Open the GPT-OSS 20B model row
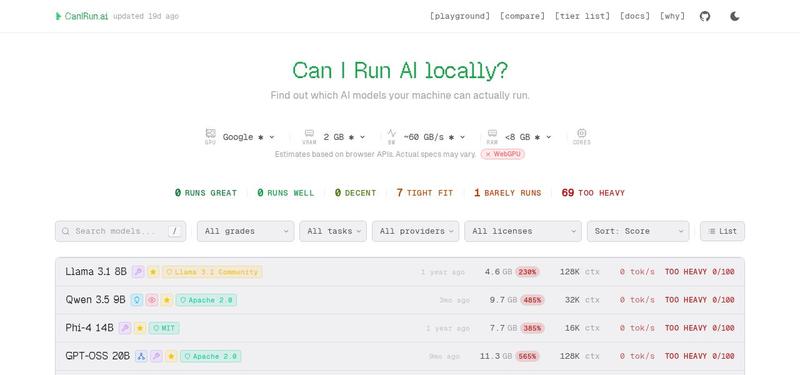Image resolution: width=800 pixels, height=375 pixels. click(400, 356)
